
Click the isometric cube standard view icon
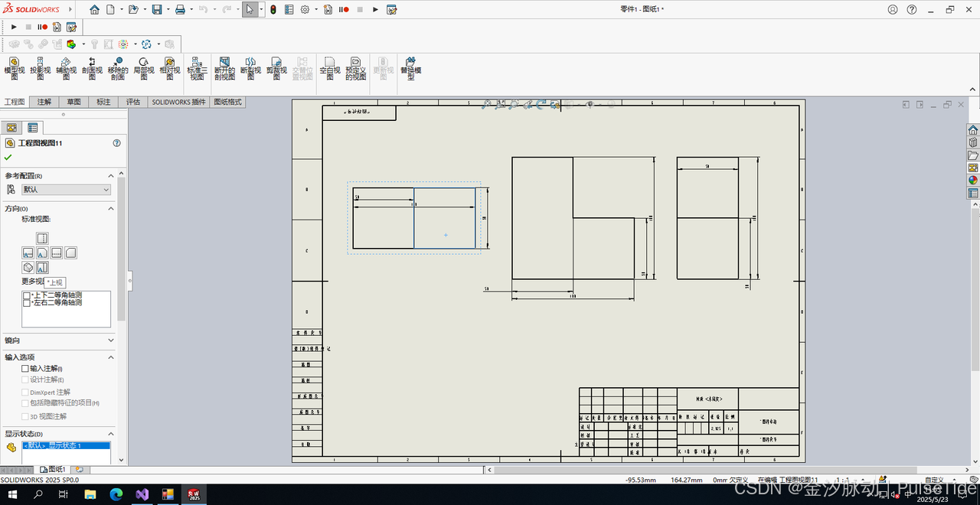coord(28,268)
